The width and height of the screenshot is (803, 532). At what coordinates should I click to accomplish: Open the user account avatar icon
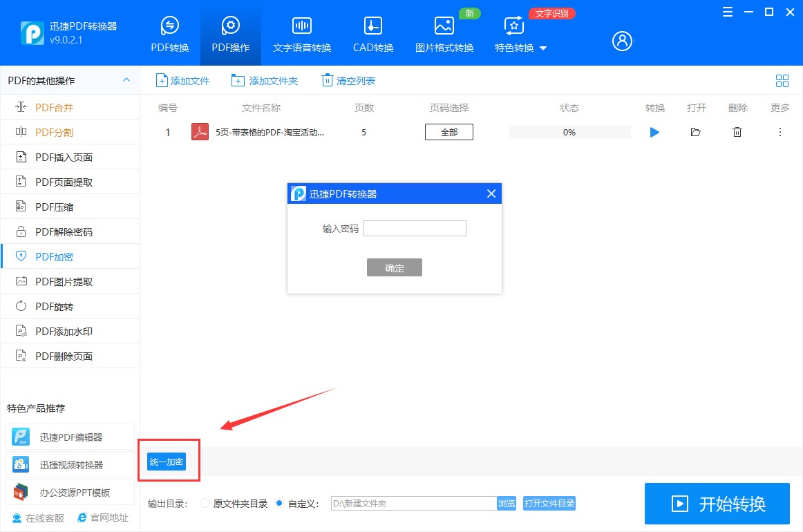621,41
